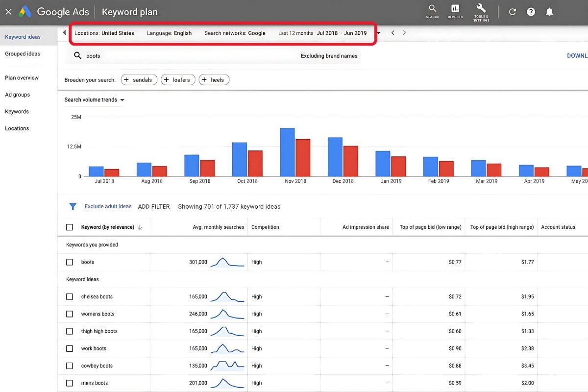This screenshot has height=392, width=588.
Task: Click the Download link
Action: click(x=577, y=56)
